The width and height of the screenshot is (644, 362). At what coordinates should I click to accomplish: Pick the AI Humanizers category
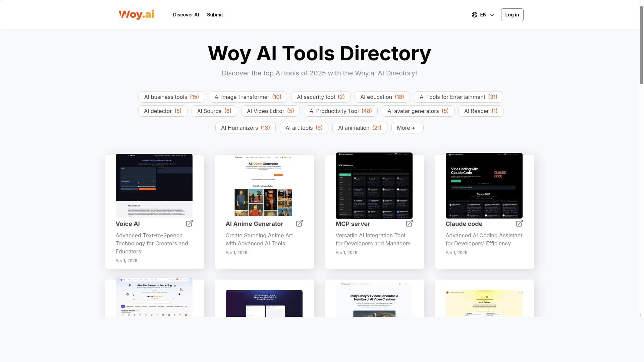246,128
